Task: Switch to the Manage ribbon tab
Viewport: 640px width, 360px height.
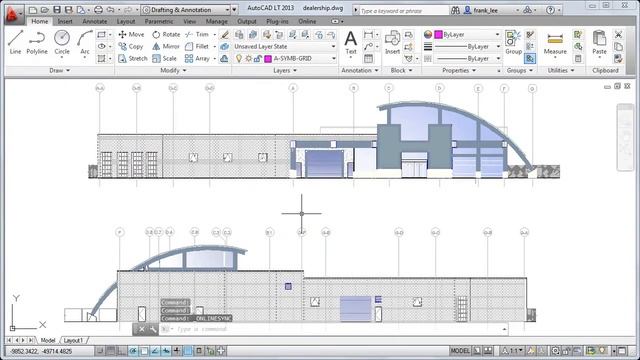Action: click(216, 21)
